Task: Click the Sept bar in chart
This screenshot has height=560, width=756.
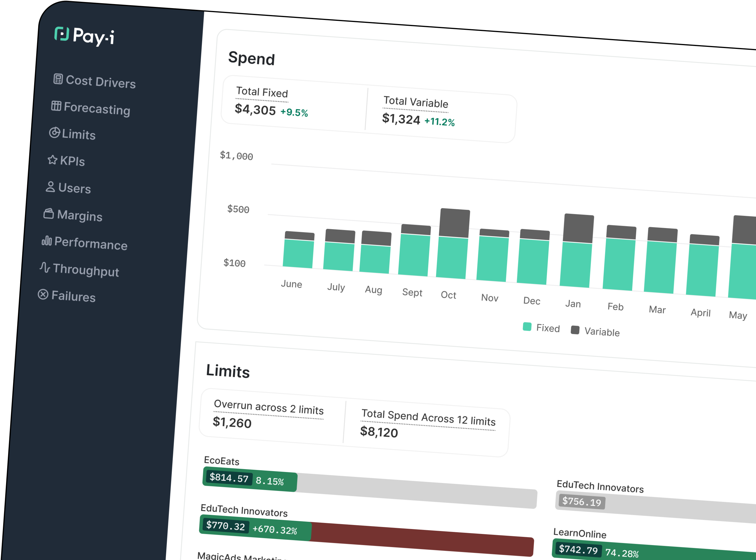Action: coord(414,250)
